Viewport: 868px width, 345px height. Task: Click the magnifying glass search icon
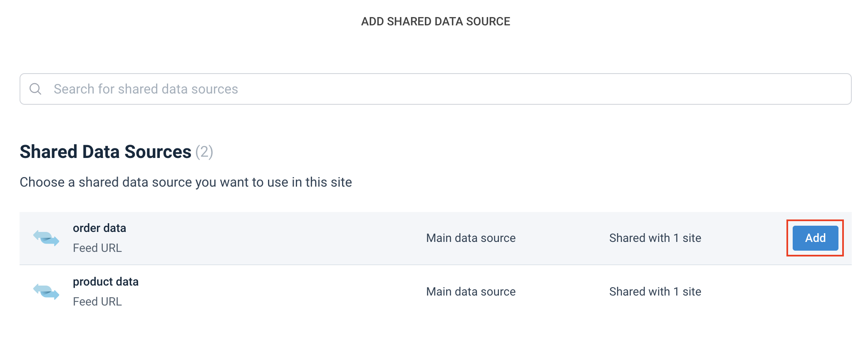coord(35,89)
